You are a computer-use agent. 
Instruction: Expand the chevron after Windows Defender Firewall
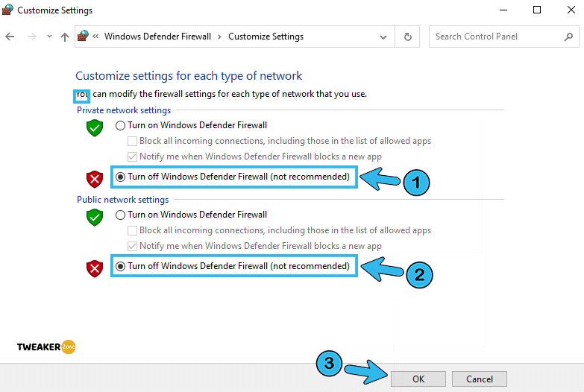[x=220, y=37]
